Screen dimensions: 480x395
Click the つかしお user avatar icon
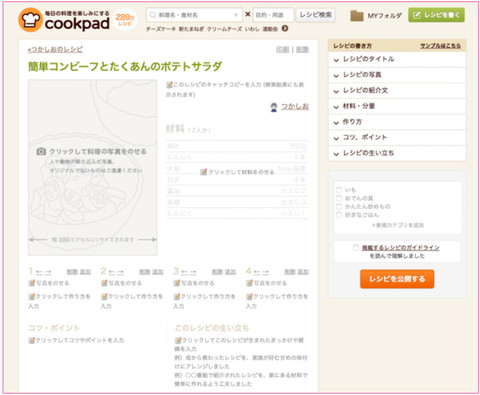point(274,107)
